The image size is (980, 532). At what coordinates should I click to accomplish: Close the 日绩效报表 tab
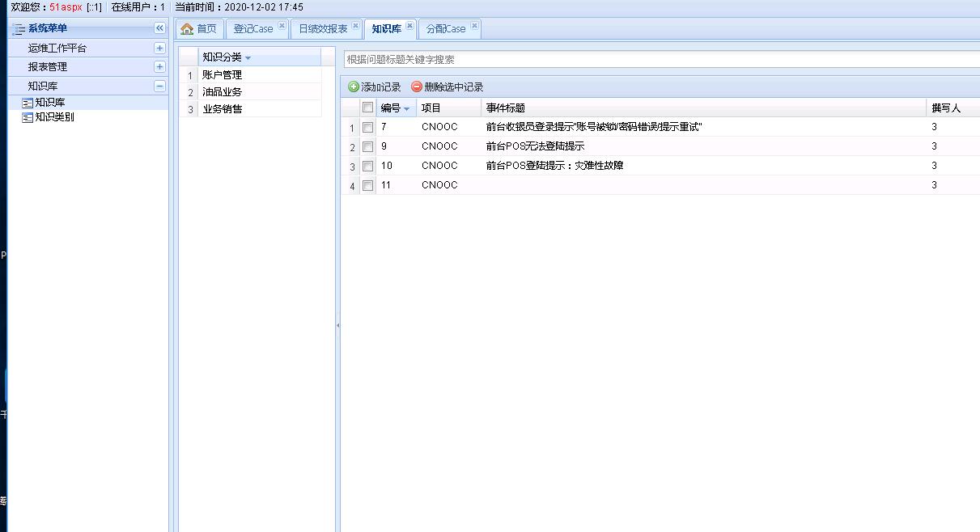point(356,26)
